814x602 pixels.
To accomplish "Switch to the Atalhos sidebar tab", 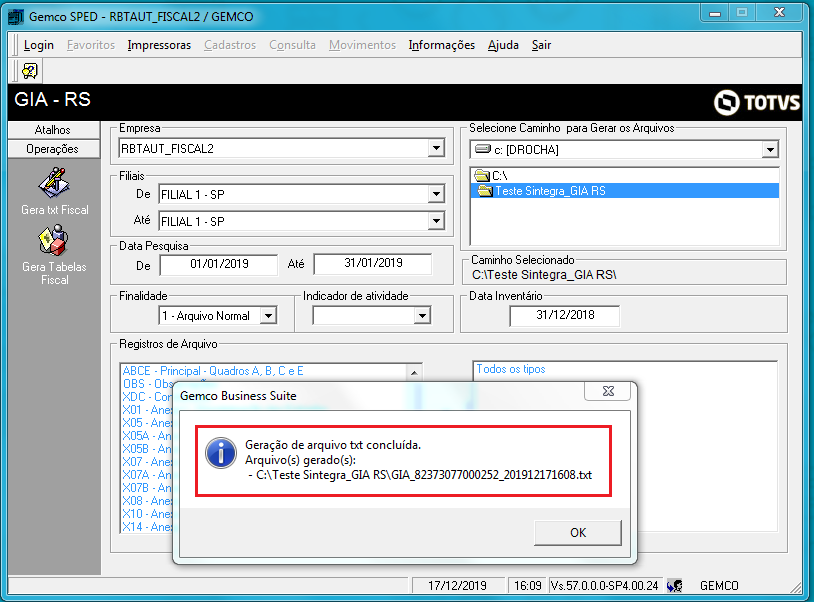I will click(x=53, y=130).
